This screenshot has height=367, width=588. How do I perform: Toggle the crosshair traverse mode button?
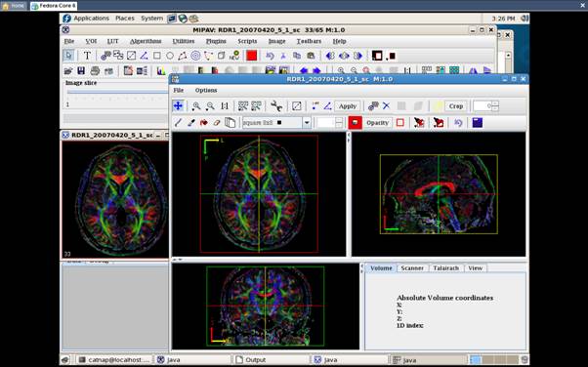click(178, 106)
